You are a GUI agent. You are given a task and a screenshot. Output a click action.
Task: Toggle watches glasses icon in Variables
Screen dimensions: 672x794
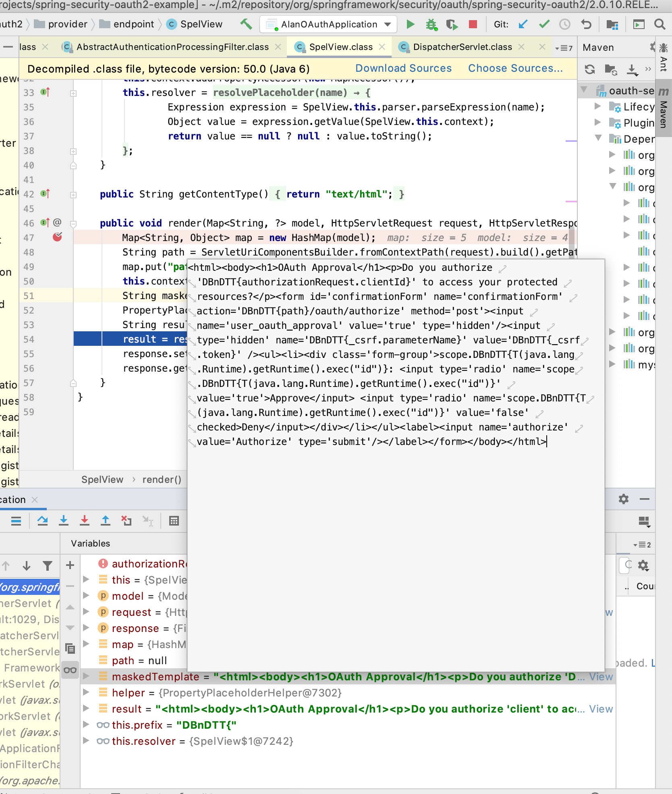[70, 670]
